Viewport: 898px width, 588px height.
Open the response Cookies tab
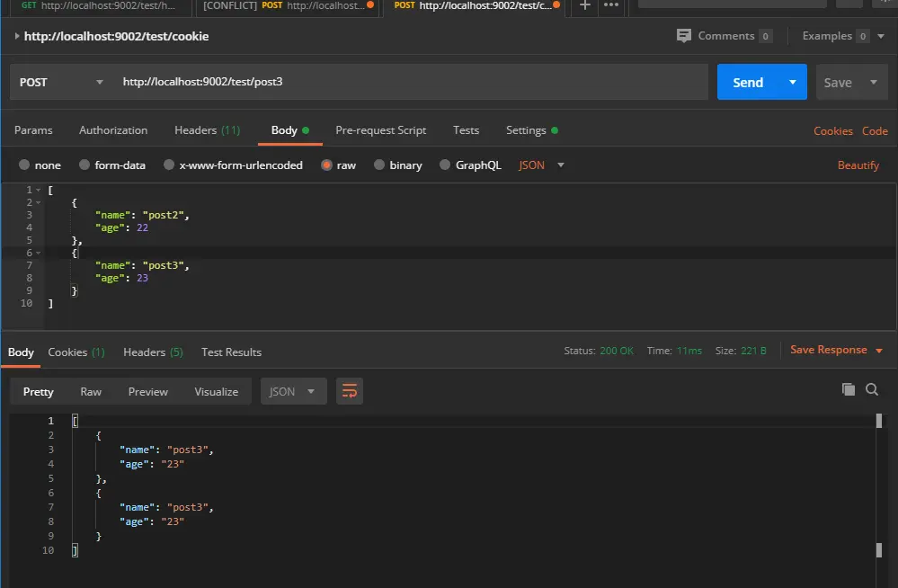click(x=76, y=352)
